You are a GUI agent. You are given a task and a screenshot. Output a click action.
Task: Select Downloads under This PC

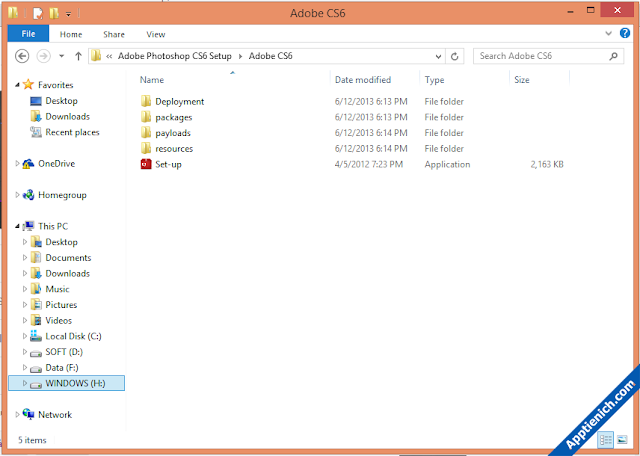pos(67,274)
